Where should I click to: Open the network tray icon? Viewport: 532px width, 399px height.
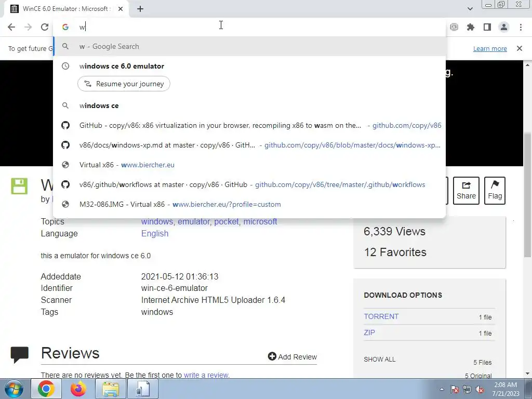click(467, 389)
